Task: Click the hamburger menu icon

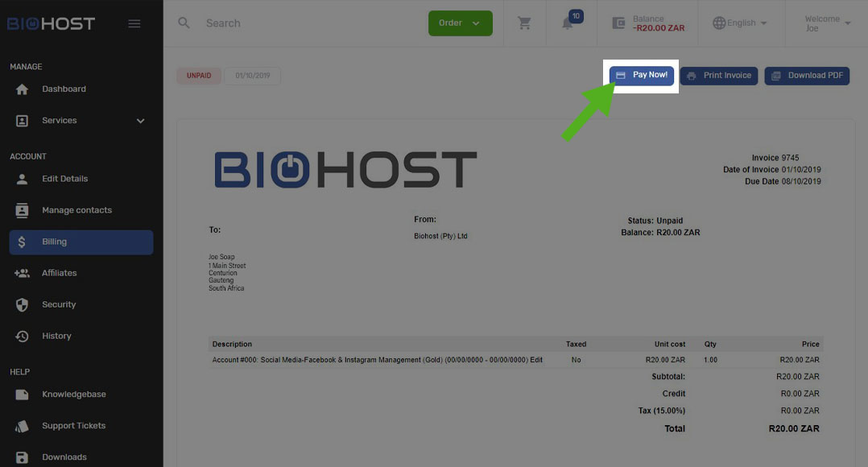Action: point(134,23)
